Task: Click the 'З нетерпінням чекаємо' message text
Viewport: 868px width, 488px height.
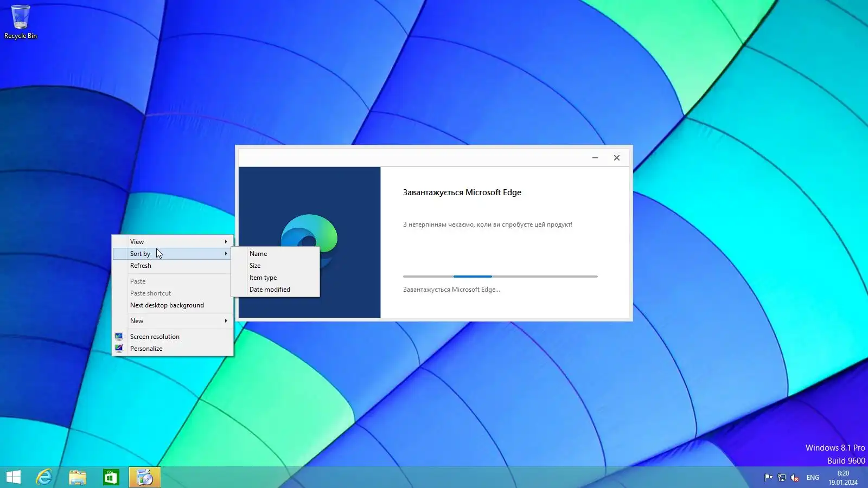Action: coord(488,224)
